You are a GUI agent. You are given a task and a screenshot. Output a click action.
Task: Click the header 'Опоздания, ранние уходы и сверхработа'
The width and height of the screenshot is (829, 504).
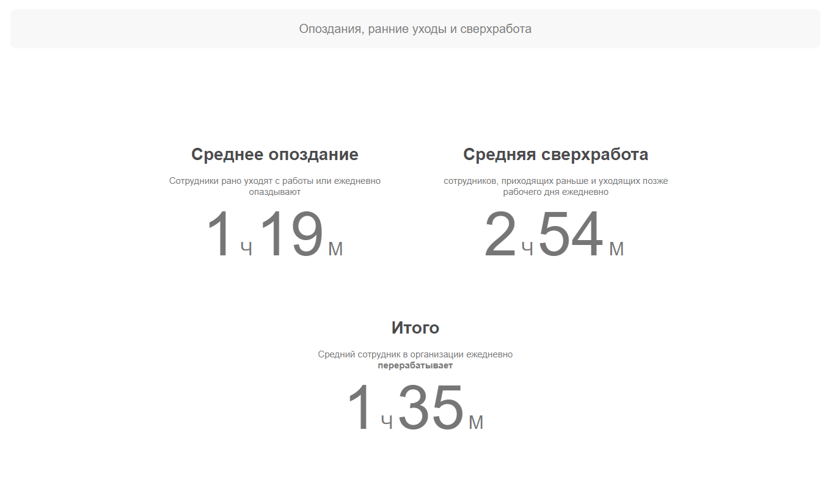[415, 29]
